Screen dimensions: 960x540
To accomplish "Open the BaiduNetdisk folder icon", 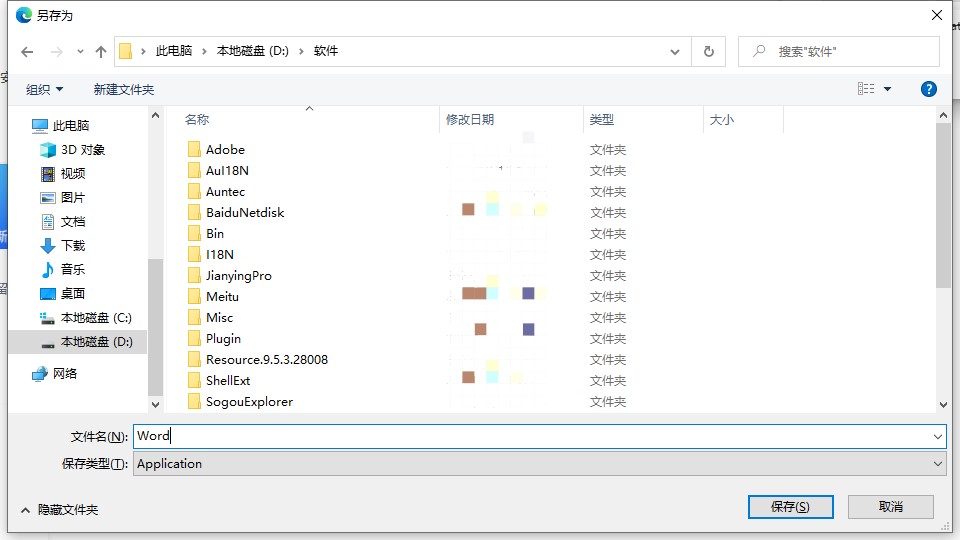I will pyautogui.click(x=195, y=212).
